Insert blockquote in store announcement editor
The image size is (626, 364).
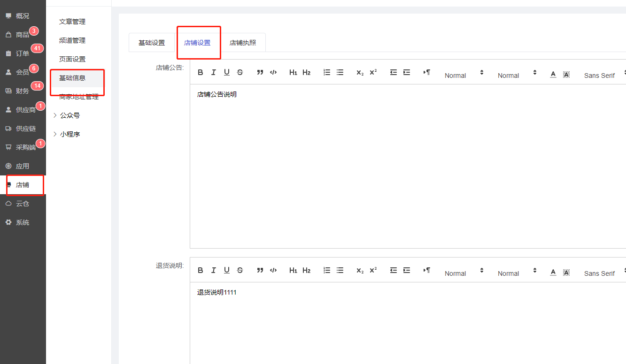pos(260,72)
